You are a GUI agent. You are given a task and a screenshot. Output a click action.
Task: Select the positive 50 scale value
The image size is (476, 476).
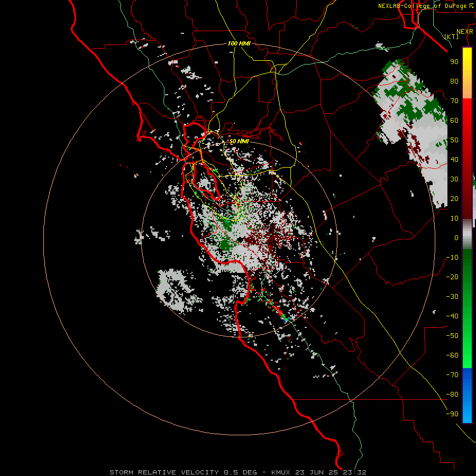coord(454,140)
